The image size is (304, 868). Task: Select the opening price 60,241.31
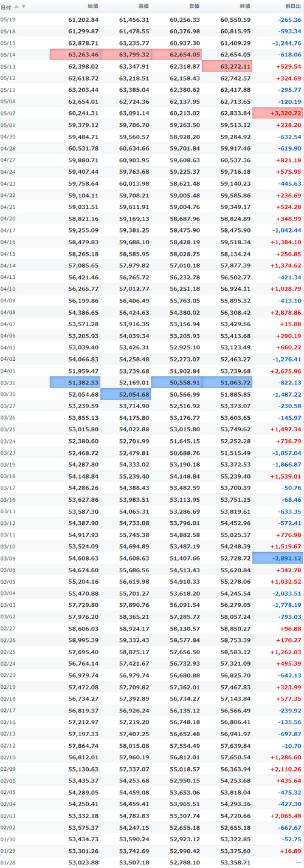(x=83, y=113)
